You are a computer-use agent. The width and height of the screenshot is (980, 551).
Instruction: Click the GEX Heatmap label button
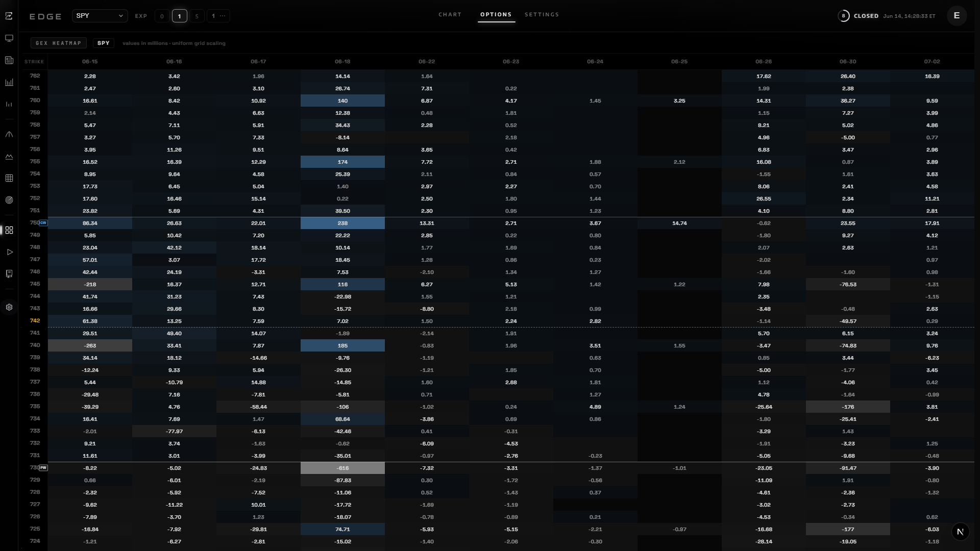(x=59, y=43)
